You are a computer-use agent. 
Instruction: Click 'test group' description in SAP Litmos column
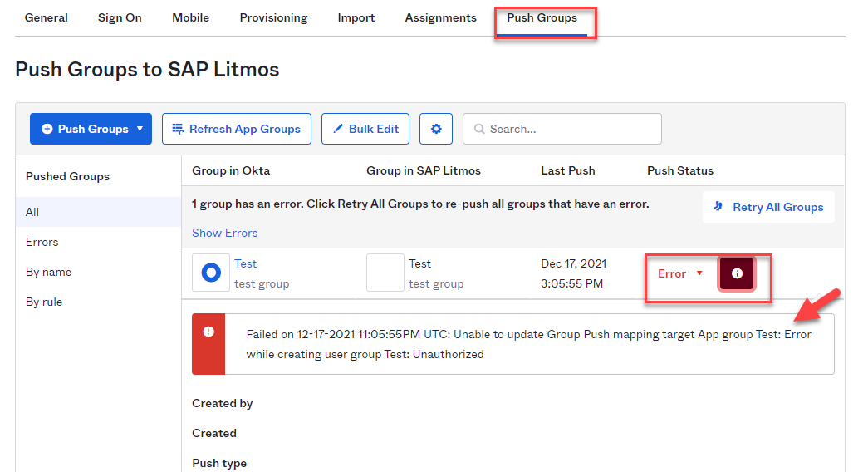click(x=435, y=283)
